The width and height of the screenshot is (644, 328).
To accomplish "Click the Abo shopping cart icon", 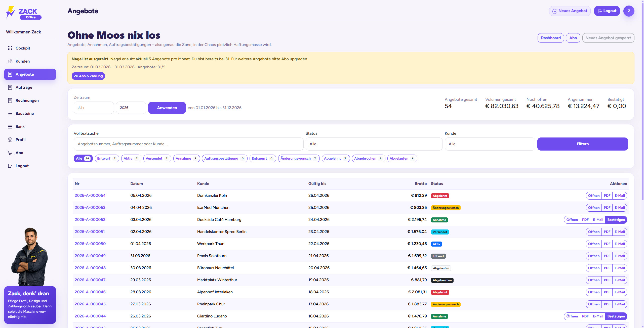I will pyautogui.click(x=10, y=153).
